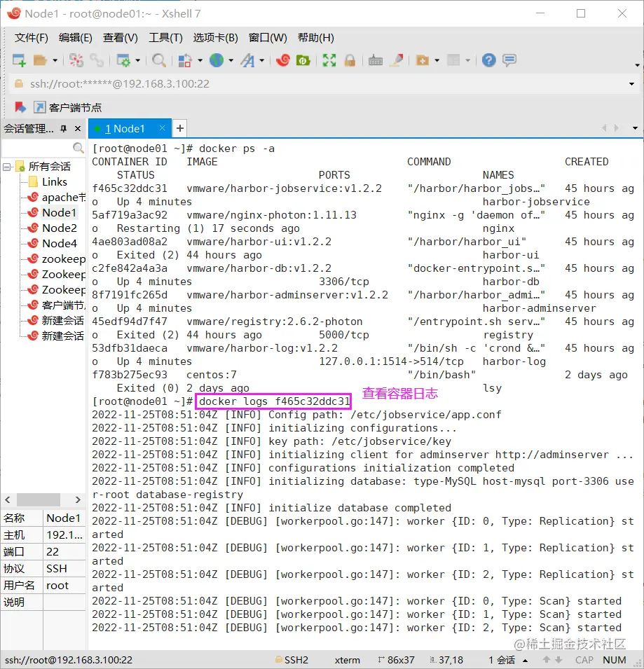
Task: Open the 客户端节点 quick link
Action: coord(68,107)
